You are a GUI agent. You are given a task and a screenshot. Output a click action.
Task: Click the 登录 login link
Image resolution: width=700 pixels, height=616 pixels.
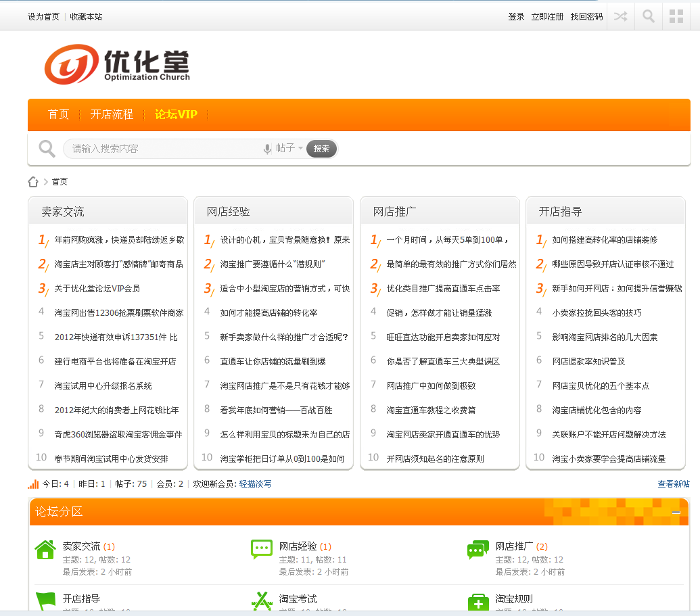pyautogui.click(x=515, y=16)
